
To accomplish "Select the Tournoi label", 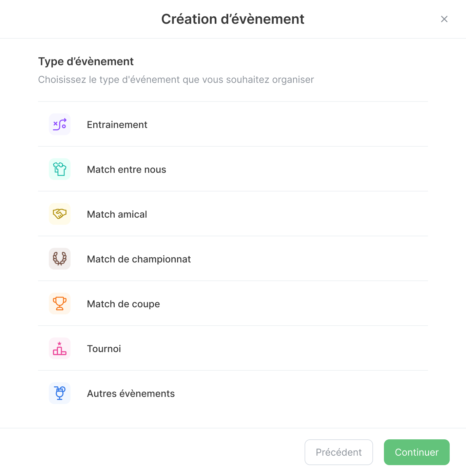I will [x=104, y=349].
